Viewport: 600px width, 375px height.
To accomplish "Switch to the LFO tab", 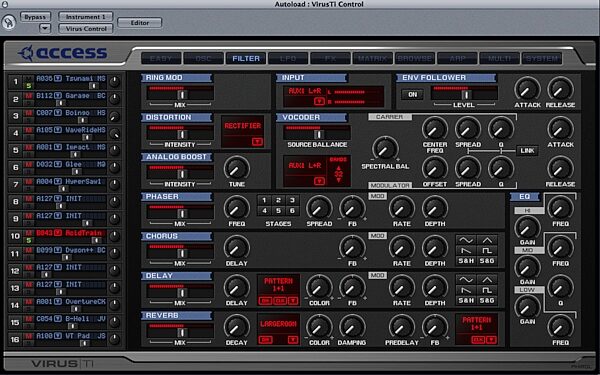I will (288, 59).
